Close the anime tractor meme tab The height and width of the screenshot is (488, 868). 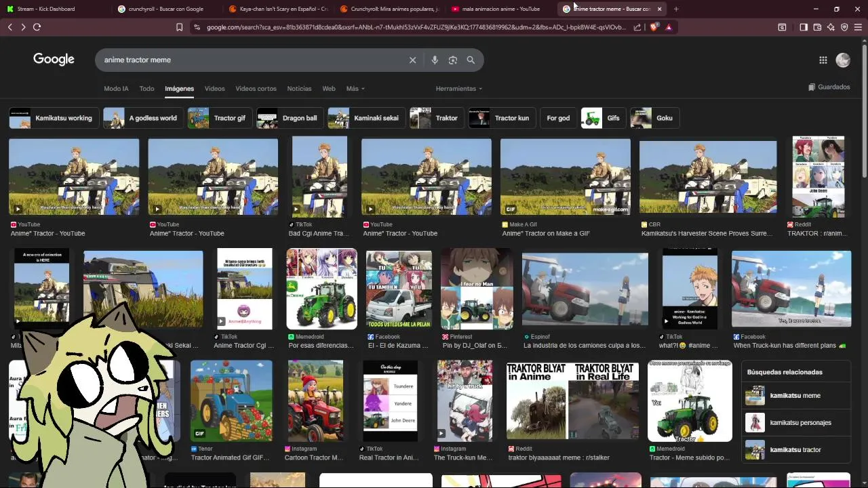659,9
